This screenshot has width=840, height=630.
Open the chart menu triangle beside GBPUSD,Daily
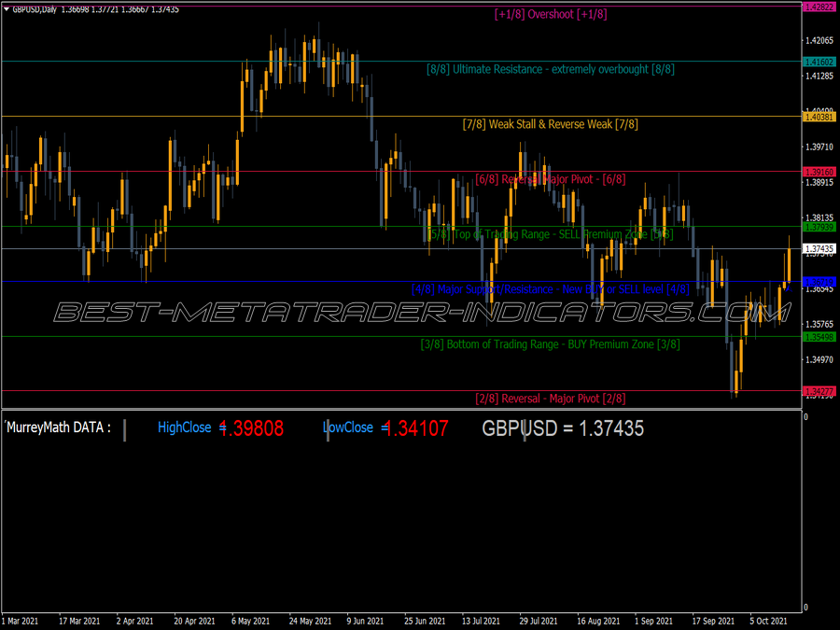tap(7, 9)
